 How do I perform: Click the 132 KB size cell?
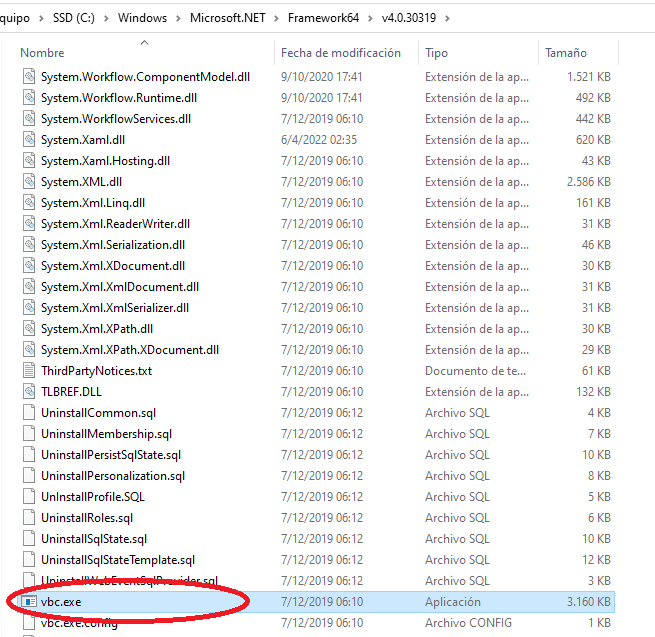pos(594,392)
